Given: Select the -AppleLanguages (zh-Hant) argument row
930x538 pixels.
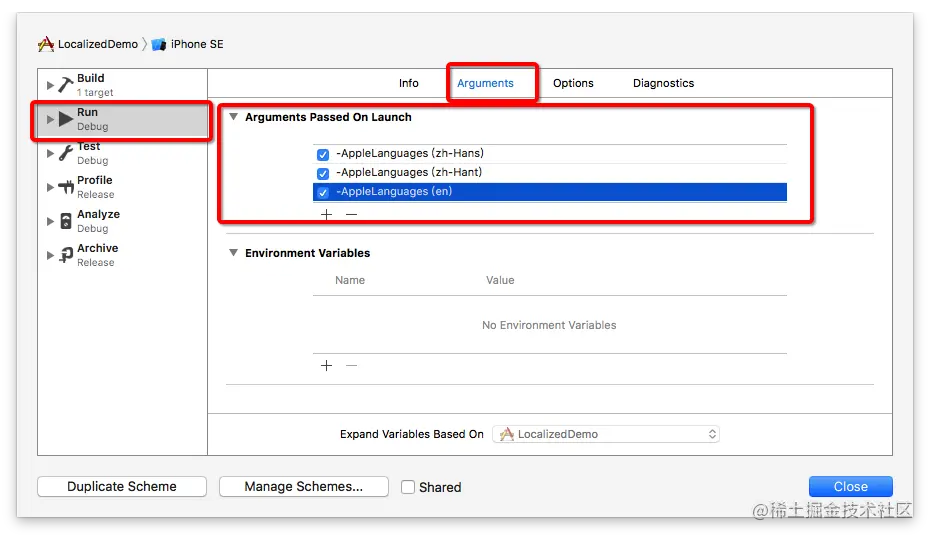Looking at the screenshot, I should tap(550, 173).
